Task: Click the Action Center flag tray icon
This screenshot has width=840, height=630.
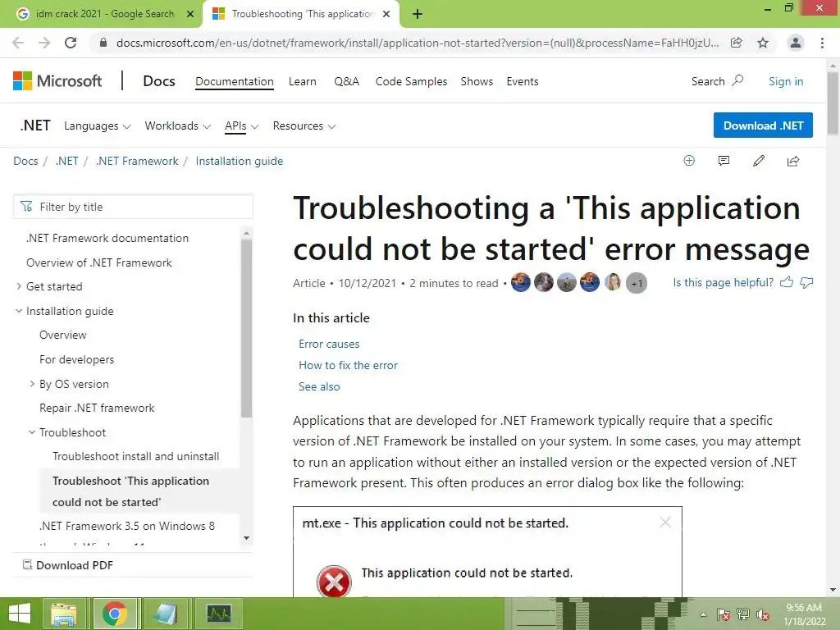Action: 724,614
